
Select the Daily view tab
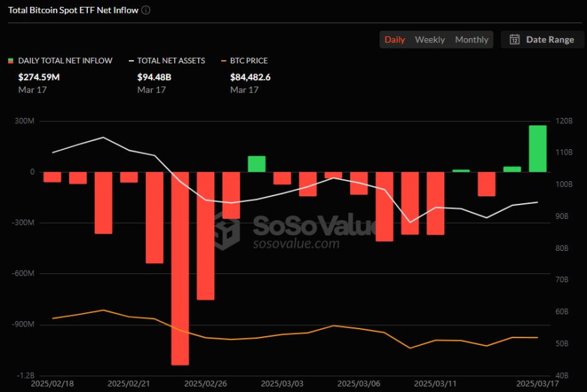[395, 40]
